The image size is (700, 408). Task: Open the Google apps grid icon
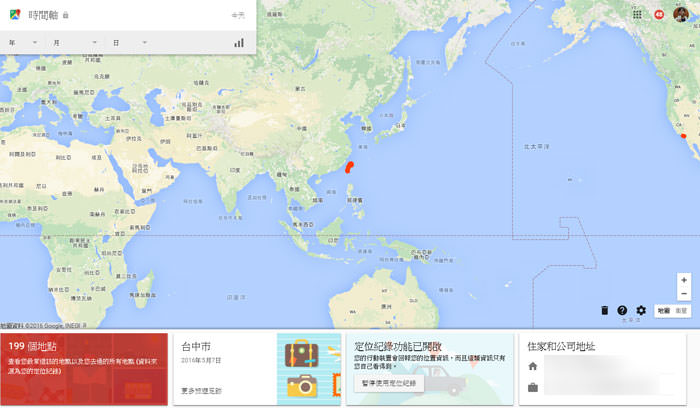[638, 15]
